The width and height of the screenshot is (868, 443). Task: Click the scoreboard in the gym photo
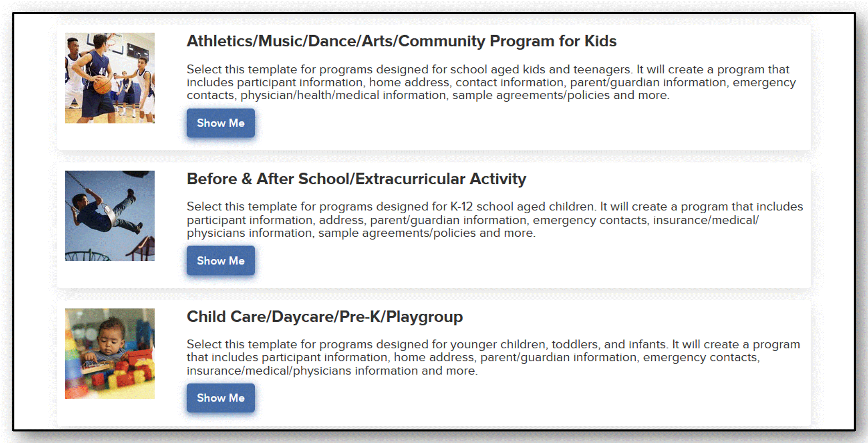click(x=138, y=51)
